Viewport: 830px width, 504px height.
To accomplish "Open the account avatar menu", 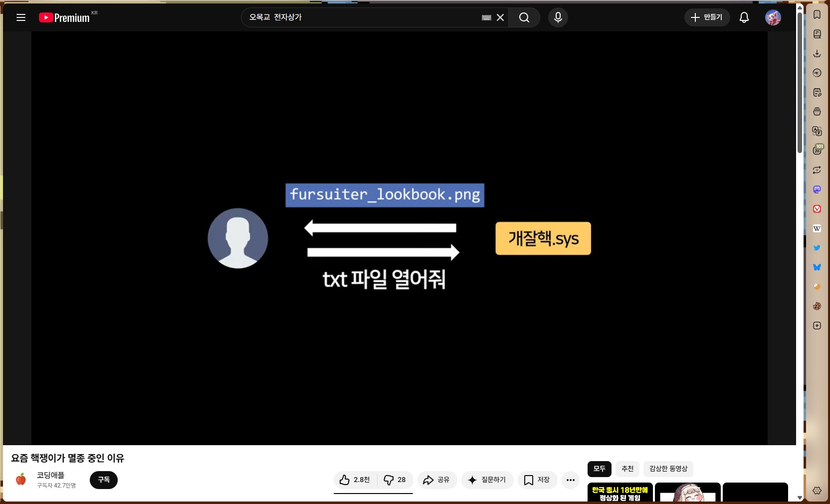I will pos(773,17).
